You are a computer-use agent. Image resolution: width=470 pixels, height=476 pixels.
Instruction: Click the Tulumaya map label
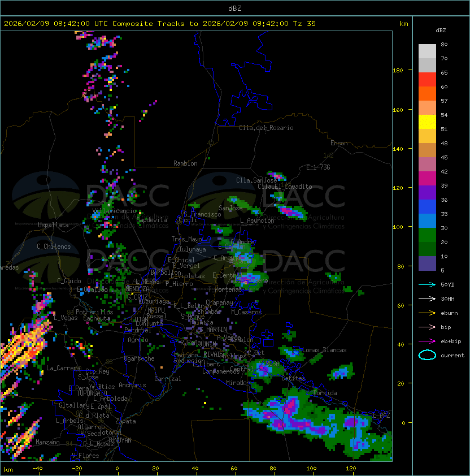[193, 249]
